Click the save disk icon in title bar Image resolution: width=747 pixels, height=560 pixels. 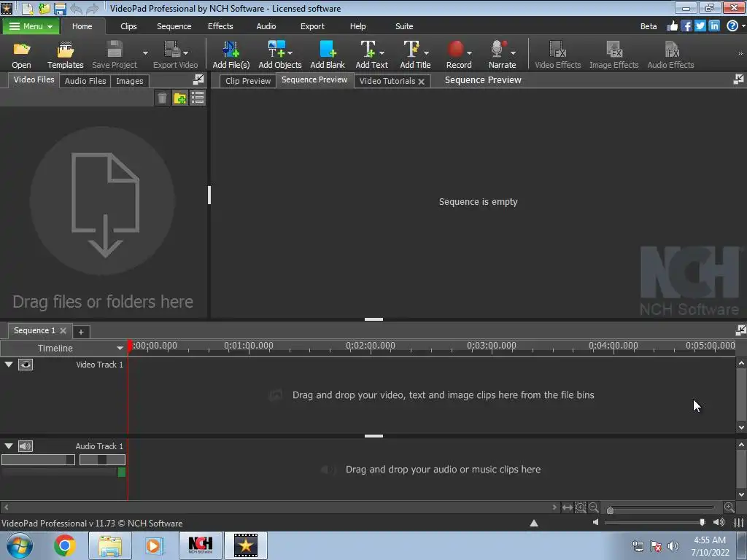point(60,9)
